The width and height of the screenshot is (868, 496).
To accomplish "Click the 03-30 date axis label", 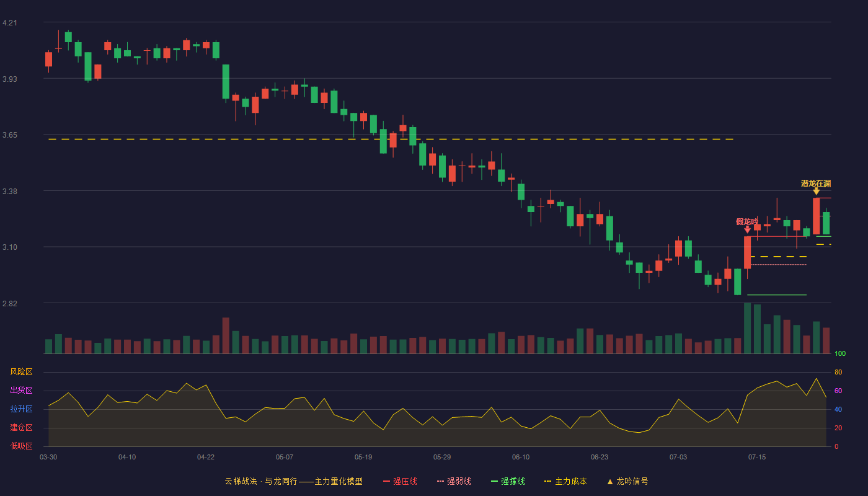I will (48, 457).
